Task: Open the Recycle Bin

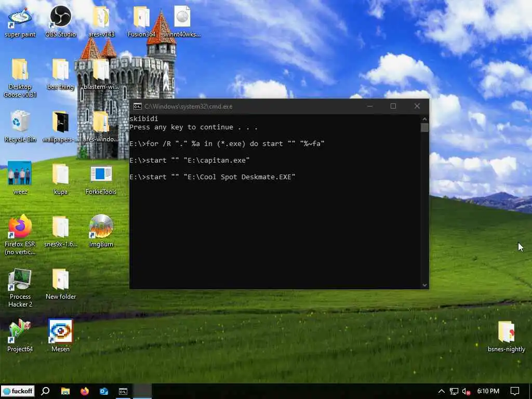Action: click(x=20, y=126)
